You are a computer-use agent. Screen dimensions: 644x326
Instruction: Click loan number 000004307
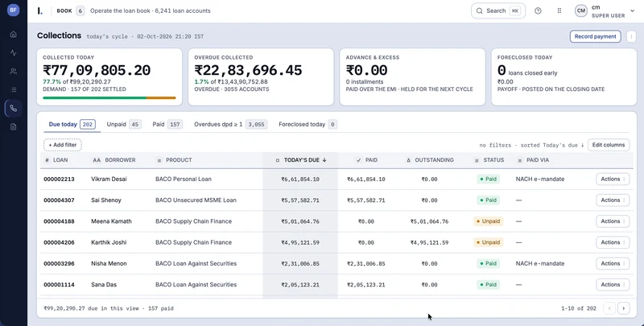(59, 200)
